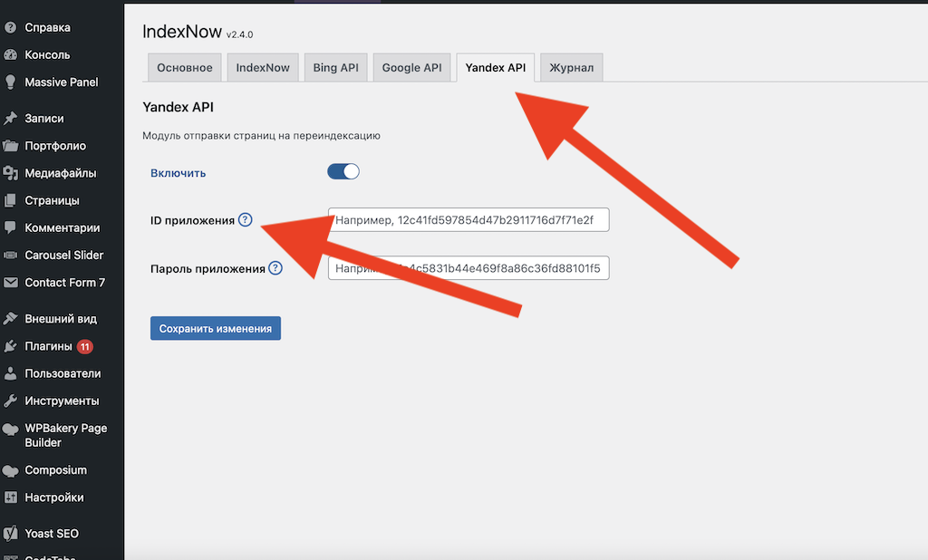Open help tooltip for ID приложения
Image resolution: width=928 pixels, height=560 pixels.
click(245, 219)
